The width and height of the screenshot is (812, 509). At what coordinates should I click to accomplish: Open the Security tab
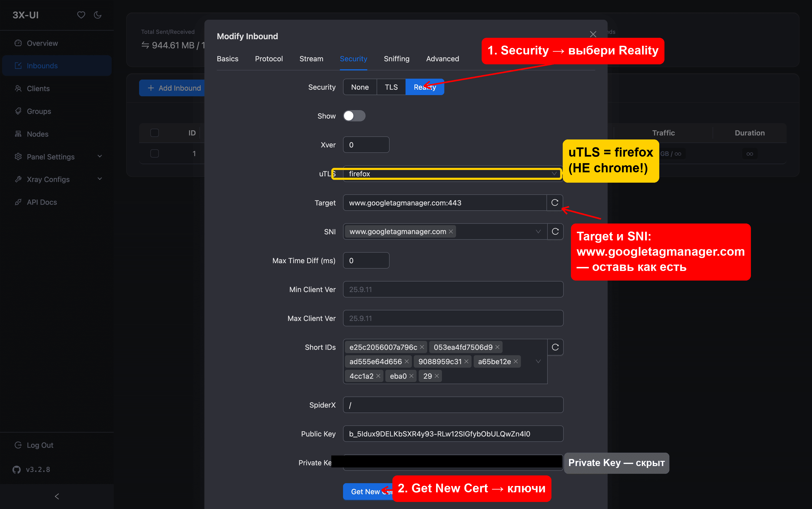click(x=353, y=58)
